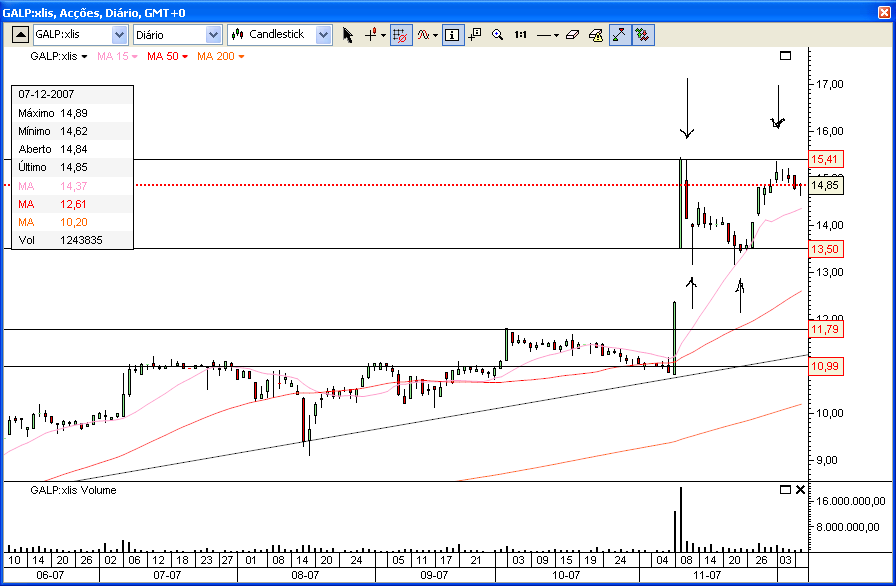Close the chart window

click(884, 12)
